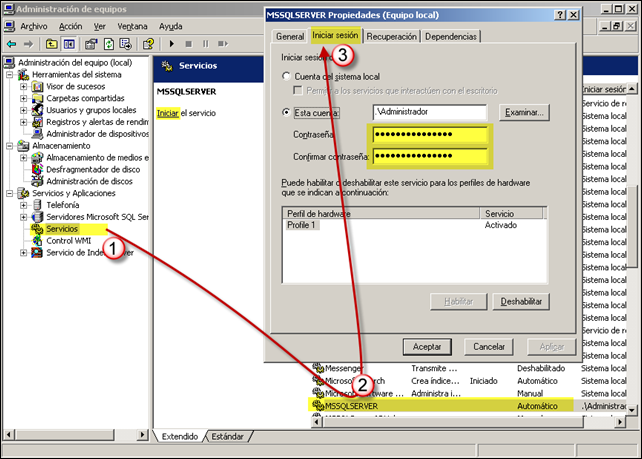Click the account name field
The height and width of the screenshot is (459, 642).
click(430, 112)
